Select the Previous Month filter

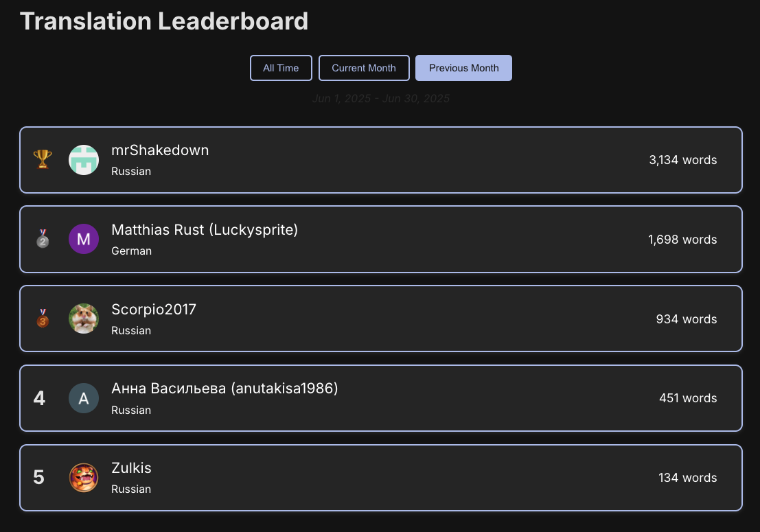pyautogui.click(x=463, y=68)
